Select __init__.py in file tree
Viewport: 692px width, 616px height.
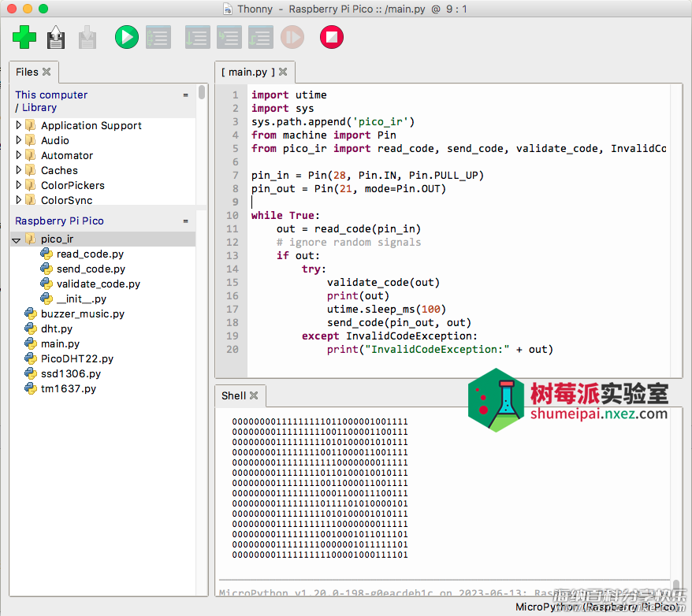tap(81, 299)
